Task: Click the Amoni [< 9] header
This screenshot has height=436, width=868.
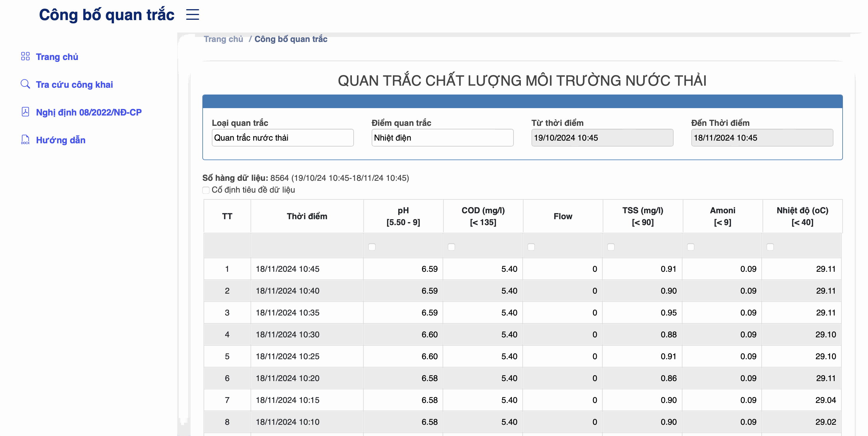Action: (722, 216)
